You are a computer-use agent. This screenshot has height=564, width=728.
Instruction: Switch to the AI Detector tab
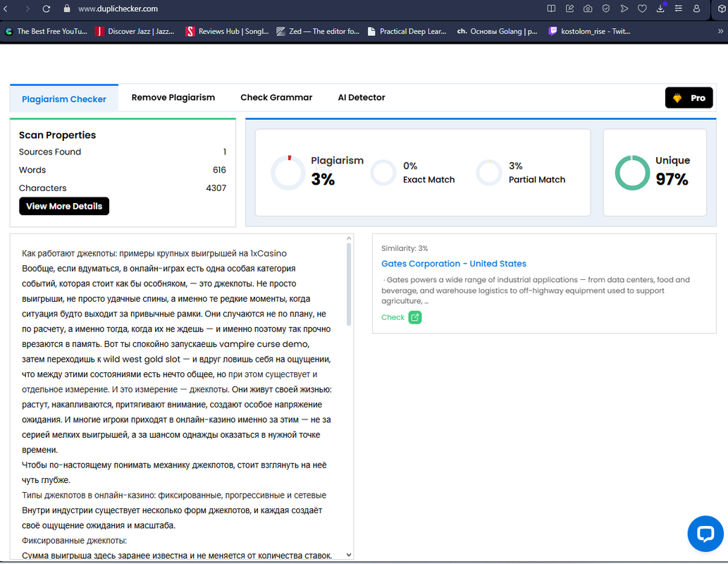coord(362,97)
